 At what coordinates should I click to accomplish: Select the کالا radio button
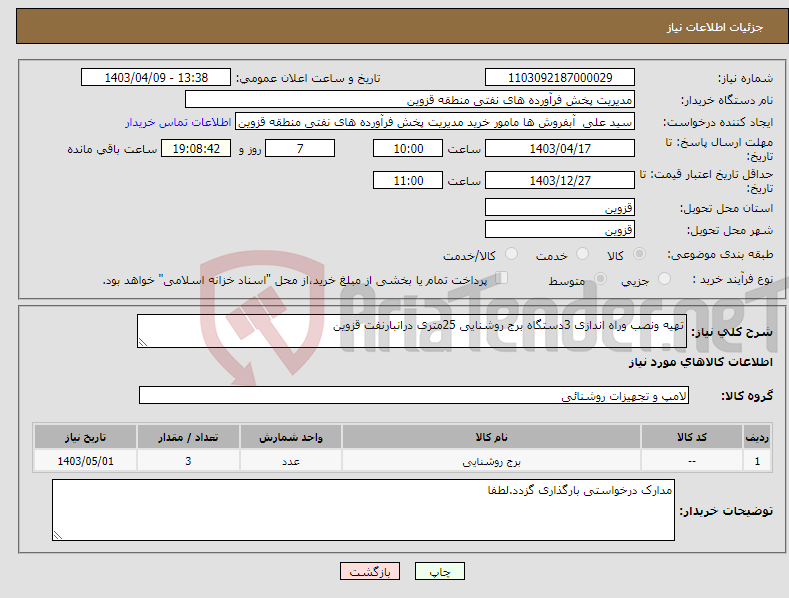[x=640, y=254]
